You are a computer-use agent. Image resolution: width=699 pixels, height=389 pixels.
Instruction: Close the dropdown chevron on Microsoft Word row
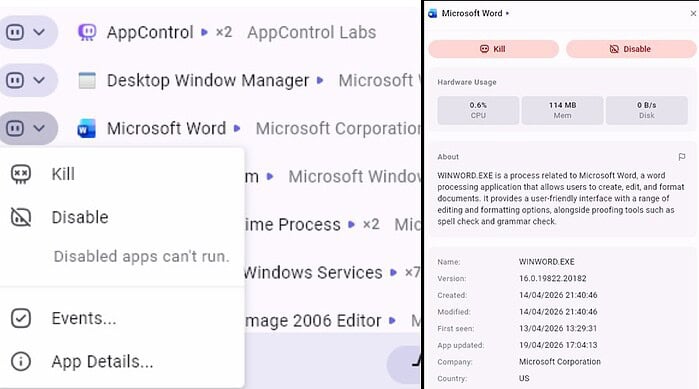pos(39,129)
